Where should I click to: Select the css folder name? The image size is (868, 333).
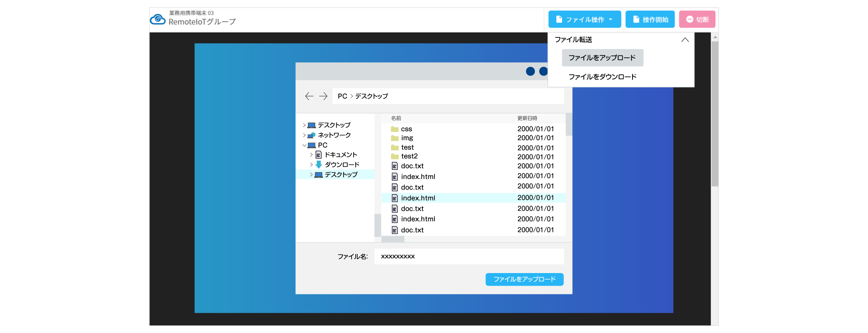(x=406, y=129)
